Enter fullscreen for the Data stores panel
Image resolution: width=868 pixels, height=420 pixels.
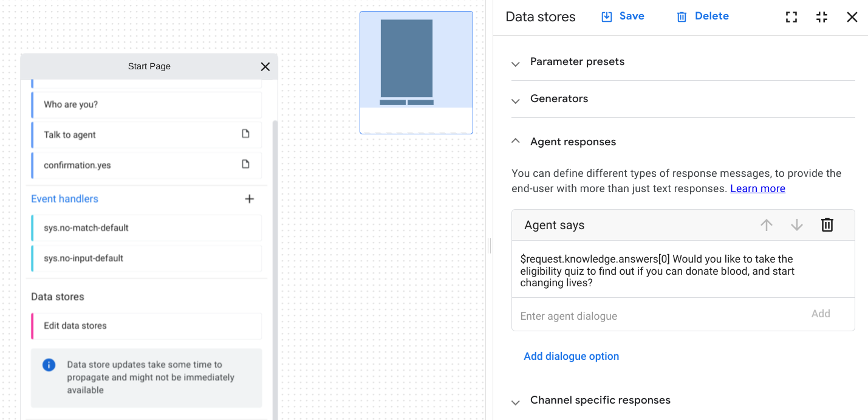pos(791,17)
